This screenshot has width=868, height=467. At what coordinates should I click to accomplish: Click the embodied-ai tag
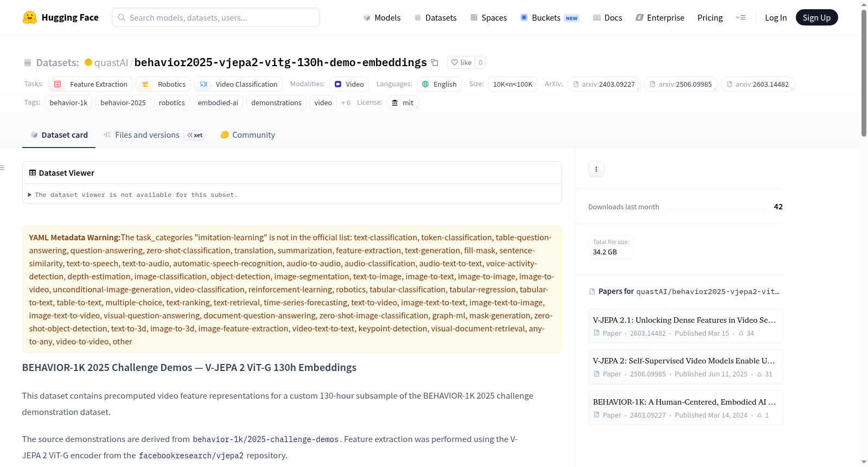[218, 103]
